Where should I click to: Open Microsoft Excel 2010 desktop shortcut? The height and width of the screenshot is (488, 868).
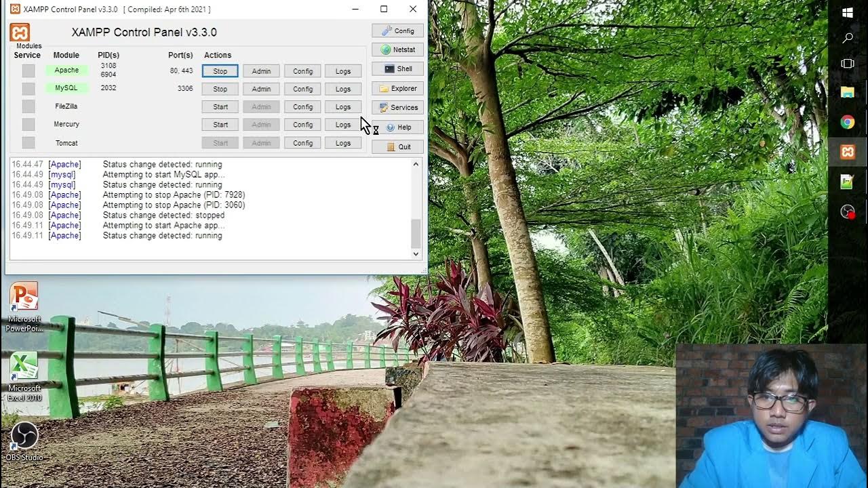24,377
